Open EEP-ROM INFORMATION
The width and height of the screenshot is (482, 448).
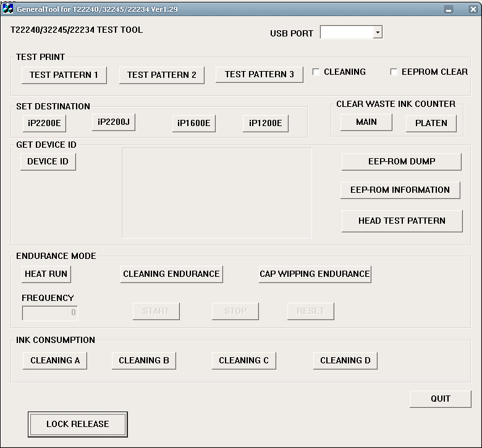400,190
